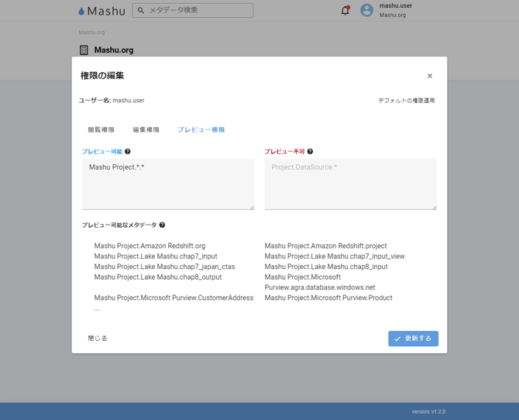The height and width of the screenshot is (420, 519).
Task: Click デフォルトの権限適用 button
Action: point(406,101)
